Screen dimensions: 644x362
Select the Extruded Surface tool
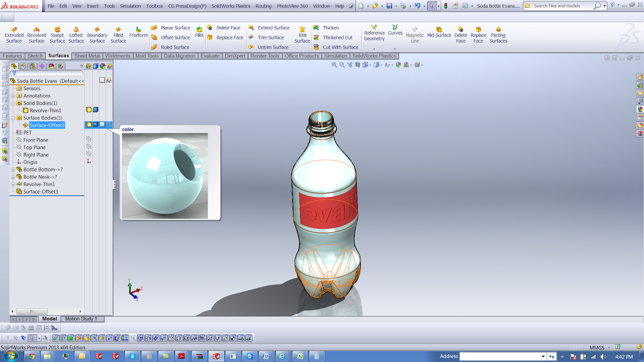14,34
